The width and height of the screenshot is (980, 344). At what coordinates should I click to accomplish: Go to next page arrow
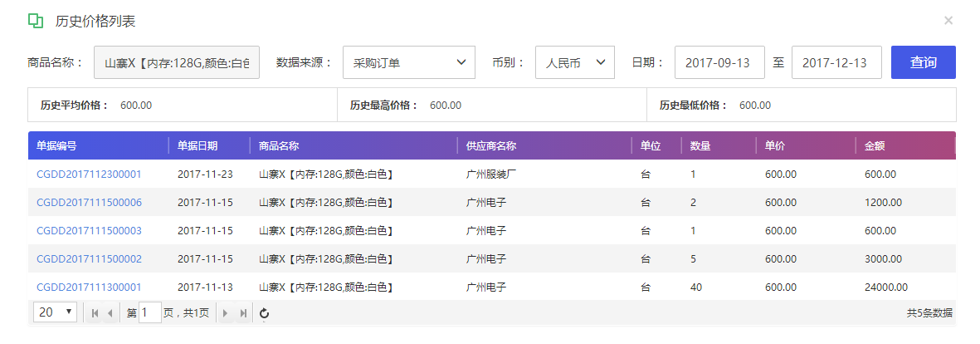(226, 313)
